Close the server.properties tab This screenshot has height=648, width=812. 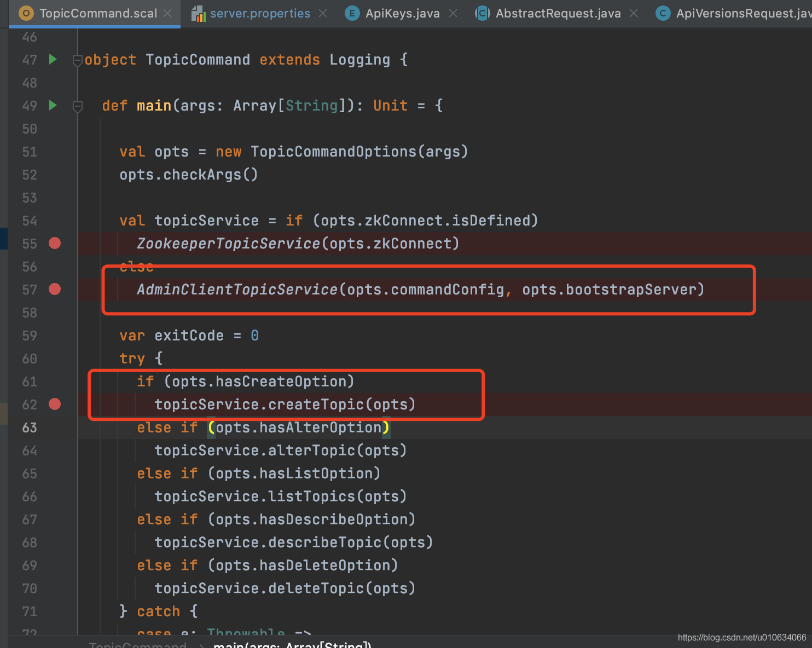[323, 13]
